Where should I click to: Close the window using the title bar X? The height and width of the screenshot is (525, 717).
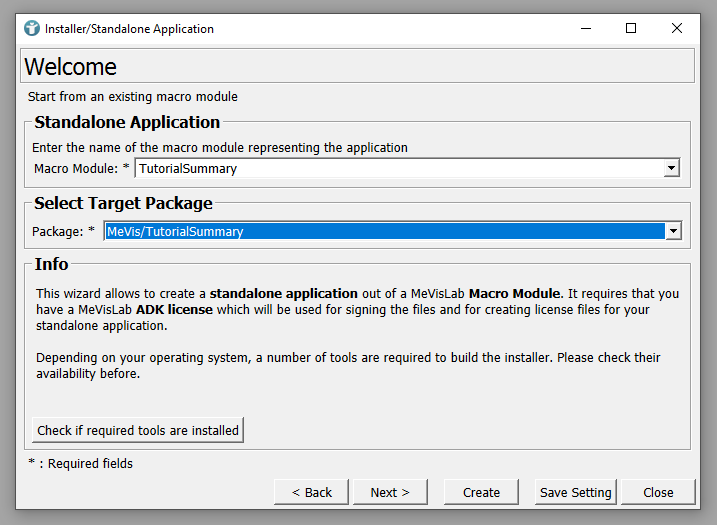[x=677, y=28]
